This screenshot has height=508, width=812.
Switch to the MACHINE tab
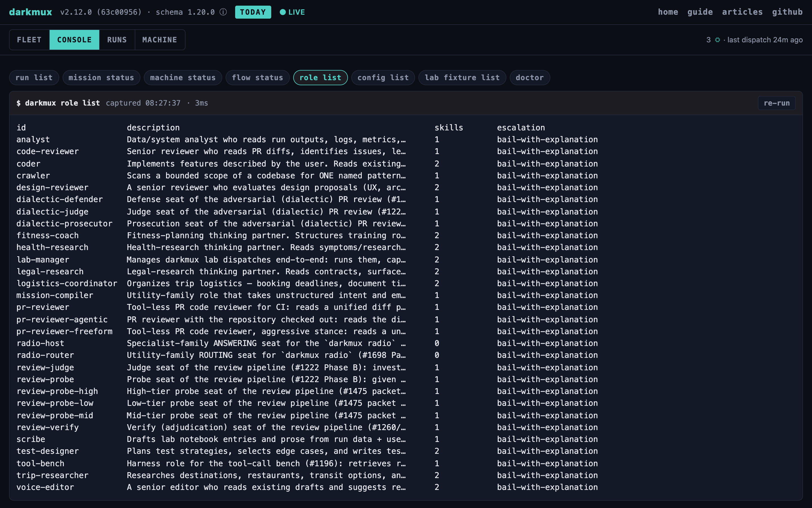click(x=160, y=40)
